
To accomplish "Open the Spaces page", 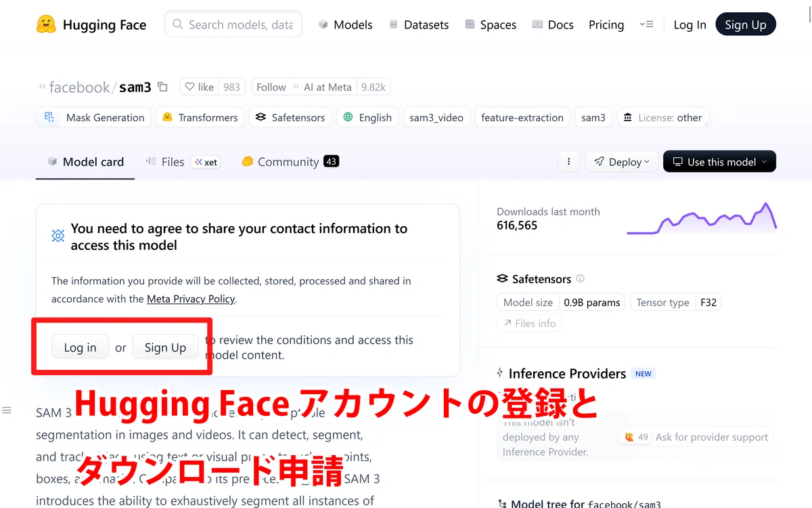I will (491, 24).
